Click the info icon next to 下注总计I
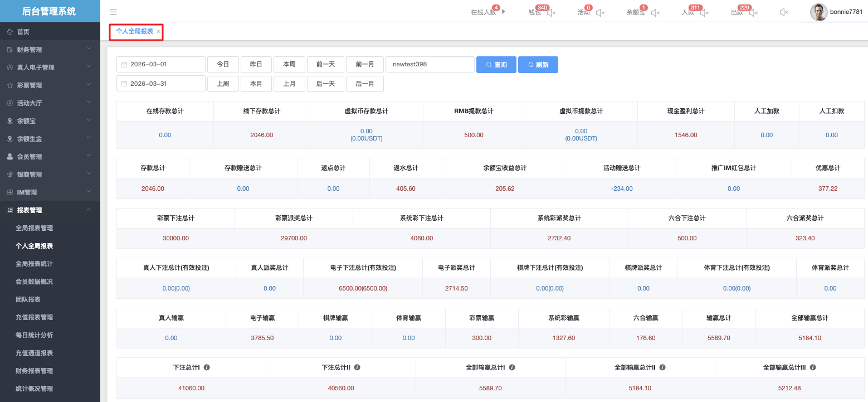Viewport: 868px width, 402px height. tap(207, 367)
